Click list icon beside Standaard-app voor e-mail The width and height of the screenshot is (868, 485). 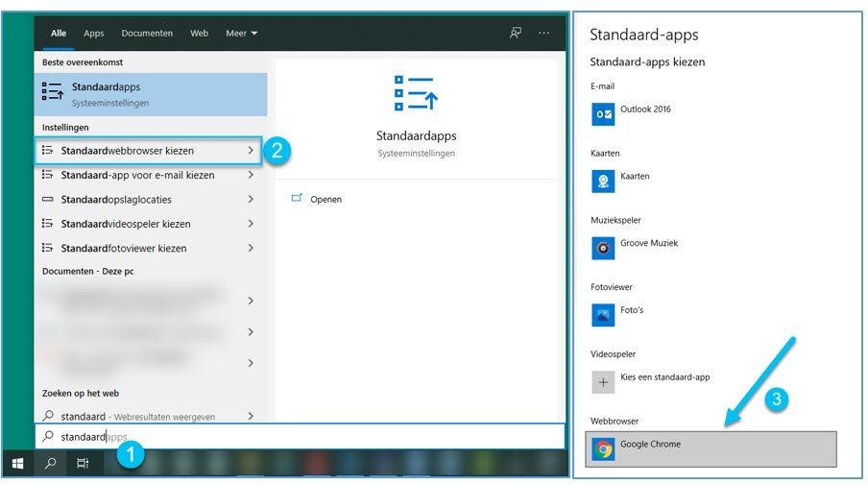48,175
